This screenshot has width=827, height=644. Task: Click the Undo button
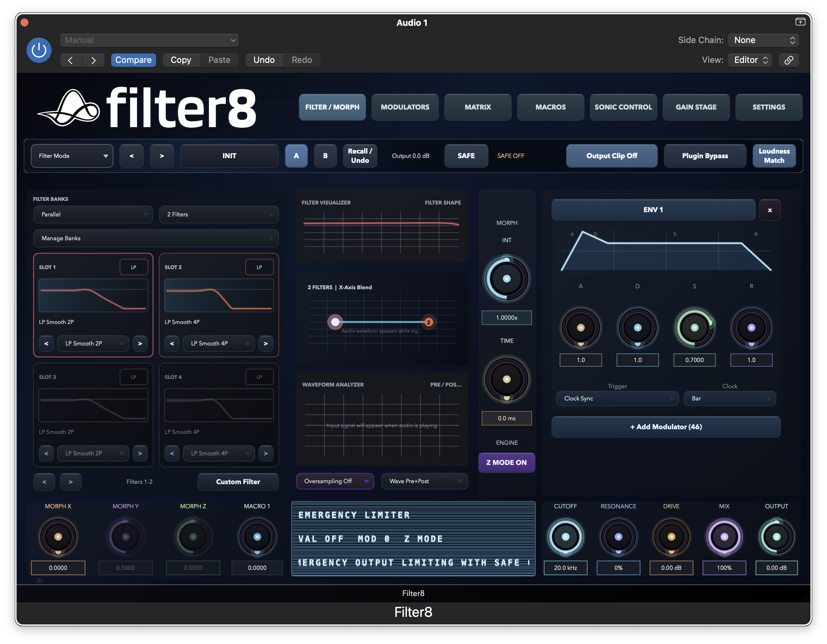click(264, 60)
